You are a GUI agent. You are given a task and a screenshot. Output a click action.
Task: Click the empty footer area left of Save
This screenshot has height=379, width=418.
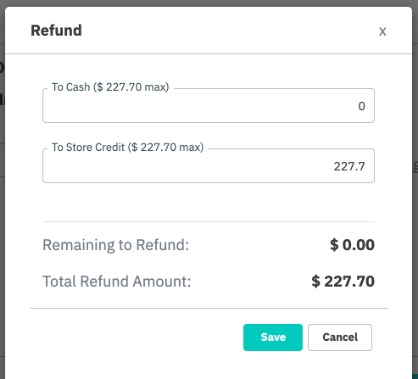click(133, 337)
